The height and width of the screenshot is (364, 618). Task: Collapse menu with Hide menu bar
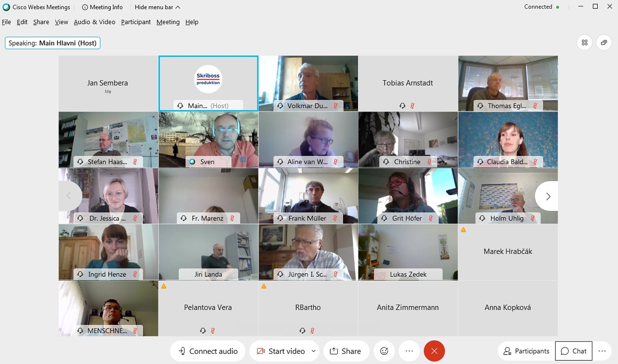[x=157, y=7]
